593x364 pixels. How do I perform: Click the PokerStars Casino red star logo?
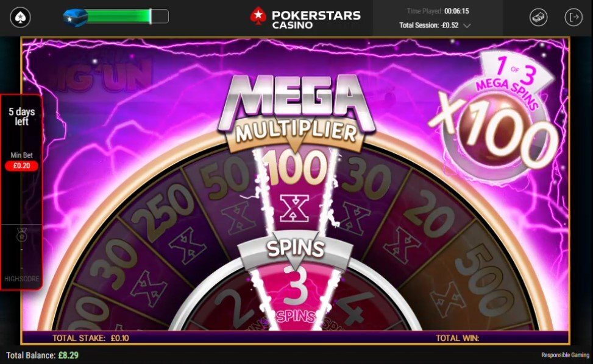(258, 16)
